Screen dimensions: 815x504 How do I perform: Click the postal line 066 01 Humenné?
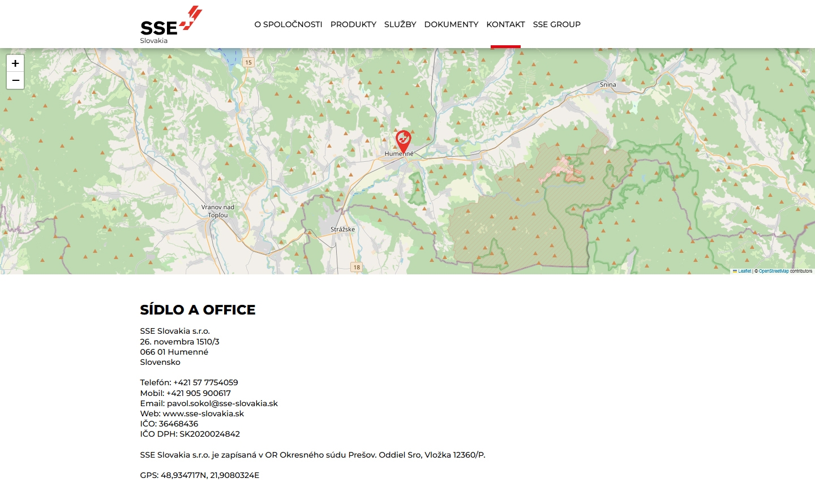tap(174, 352)
